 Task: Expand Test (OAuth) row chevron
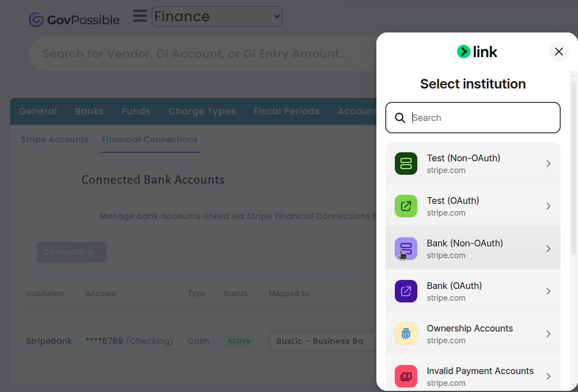548,206
